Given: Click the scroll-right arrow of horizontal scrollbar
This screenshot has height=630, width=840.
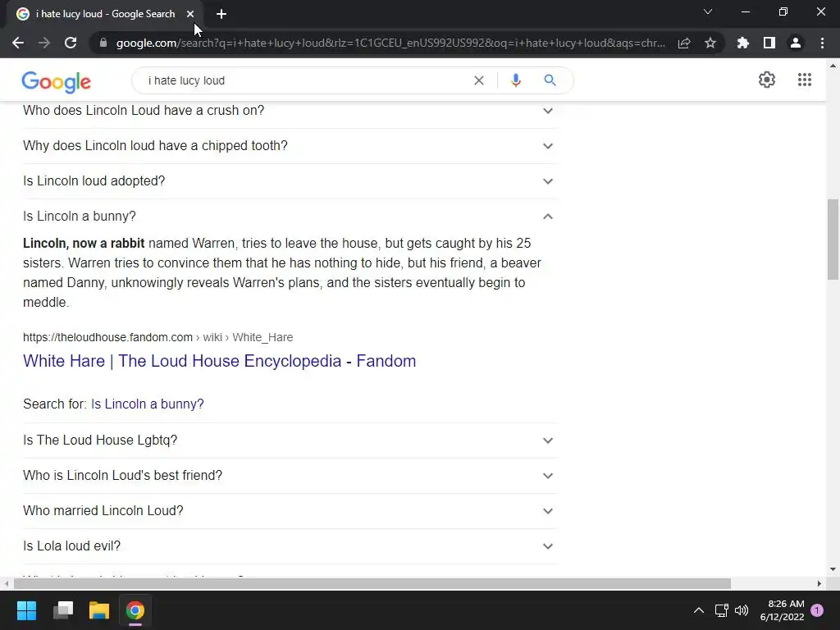Looking at the screenshot, I should [x=819, y=583].
